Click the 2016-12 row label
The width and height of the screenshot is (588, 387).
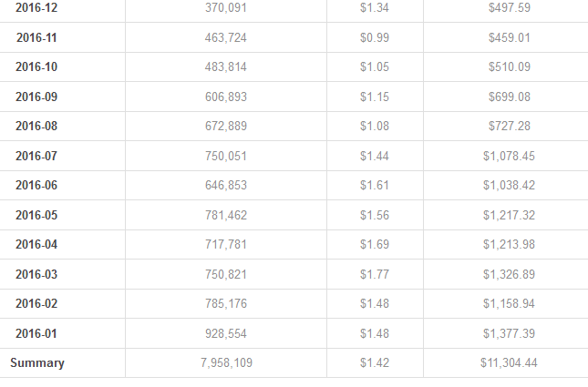36,8
